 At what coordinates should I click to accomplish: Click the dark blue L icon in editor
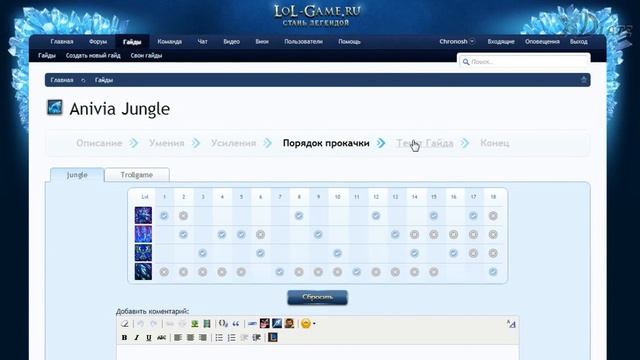tap(273, 337)
